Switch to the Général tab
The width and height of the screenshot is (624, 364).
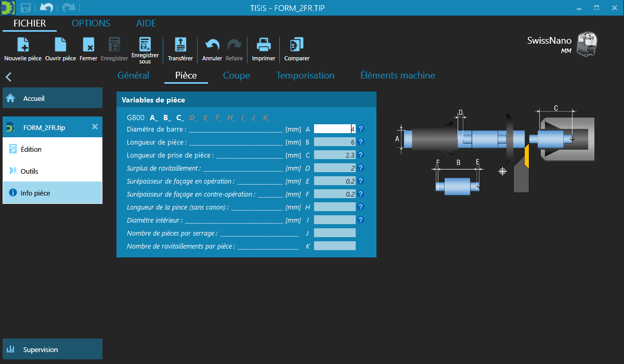[133, 75]
